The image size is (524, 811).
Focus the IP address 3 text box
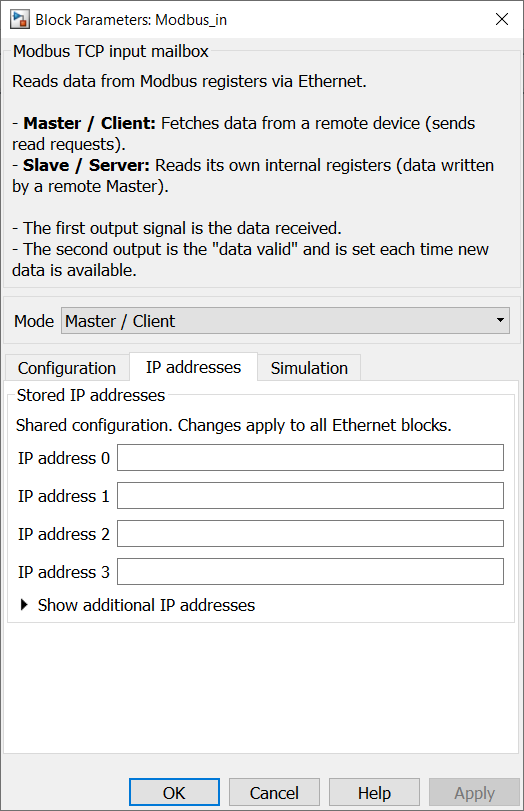[310, 572]
